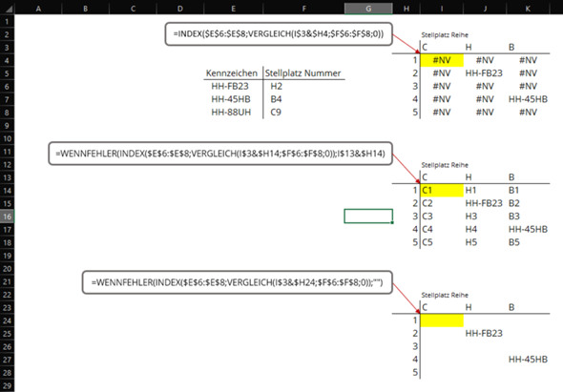Select cell H5 value in row 18
Viewport: 563px width, 392px height.
471,242
